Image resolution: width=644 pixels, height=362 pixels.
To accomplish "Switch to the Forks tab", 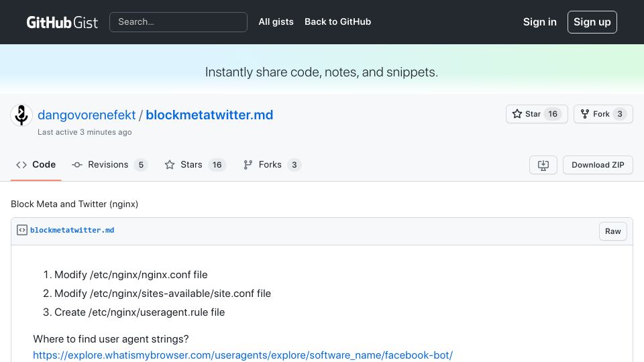I will coord(272,165).
